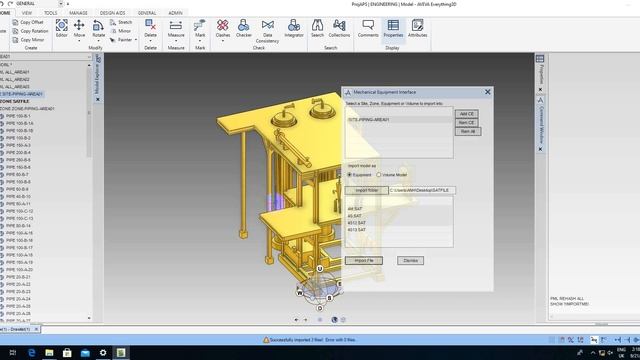This screenshot has height=360, width=640.
Task: Switch to the ADMIN ribbon tab
Action: (x=176, y=13)
